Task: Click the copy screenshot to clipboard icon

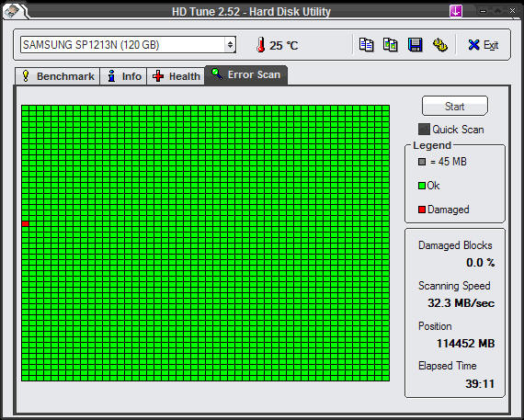Action: pyautogui.click(x=390, y=45)
